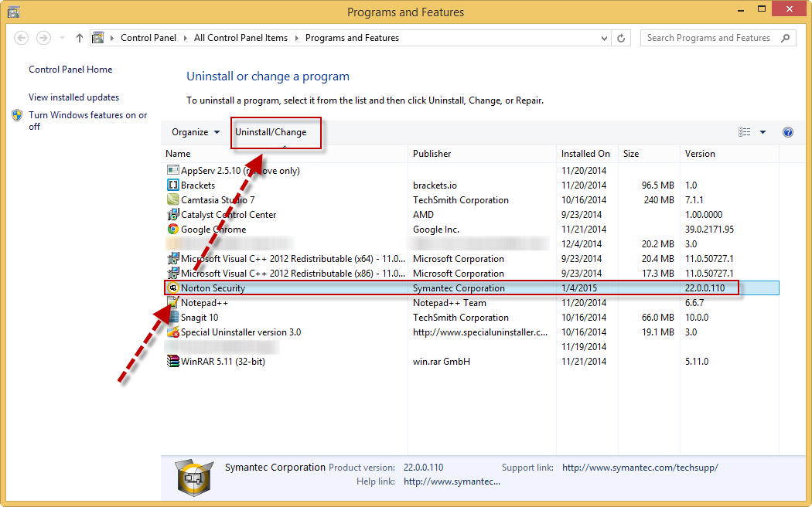This screenshot has height=507, width=812.
Task: Click the Uninstall/Change button
Action: point(271,132)
